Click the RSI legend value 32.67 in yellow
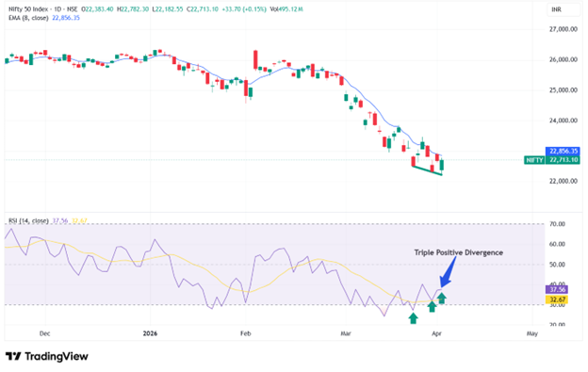The width and height of the screenshot is (588, 372). [x=79, y=221]
